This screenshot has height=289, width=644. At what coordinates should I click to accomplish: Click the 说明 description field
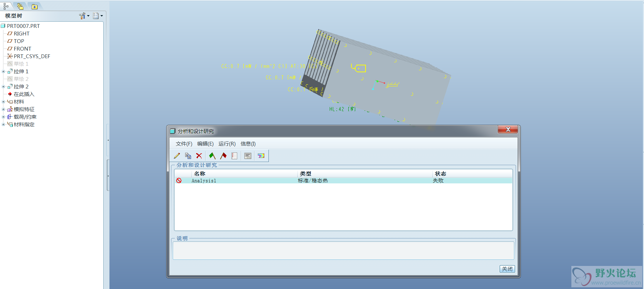(343, 250)
